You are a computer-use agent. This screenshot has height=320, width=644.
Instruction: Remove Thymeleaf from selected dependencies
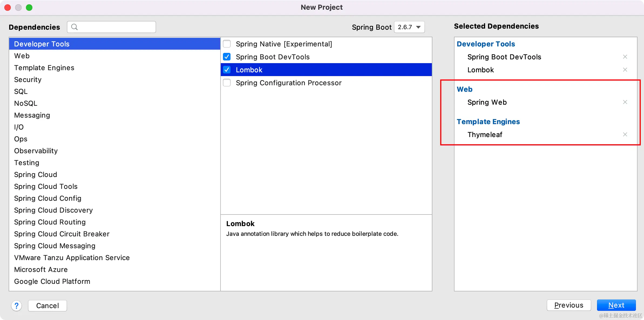coord(625,134)
